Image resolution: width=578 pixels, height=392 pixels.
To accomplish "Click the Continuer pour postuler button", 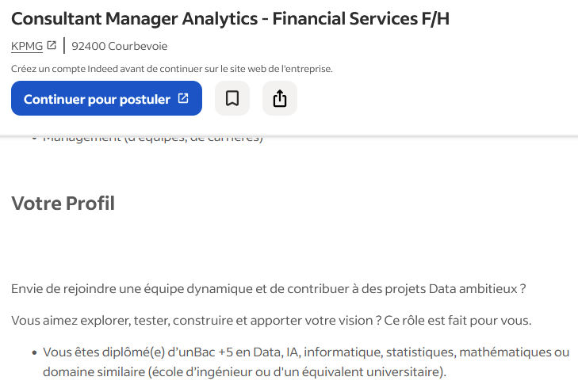I will 106,98.
